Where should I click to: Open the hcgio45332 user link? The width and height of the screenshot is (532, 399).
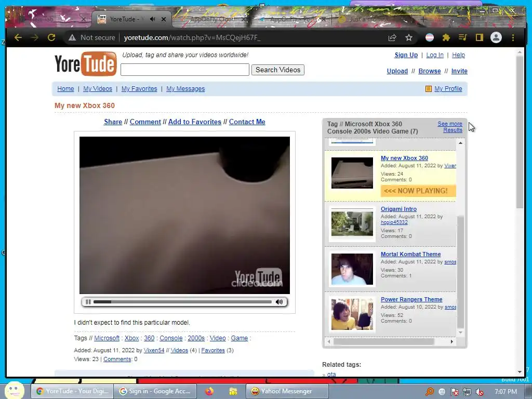click(x=394, y=222)
